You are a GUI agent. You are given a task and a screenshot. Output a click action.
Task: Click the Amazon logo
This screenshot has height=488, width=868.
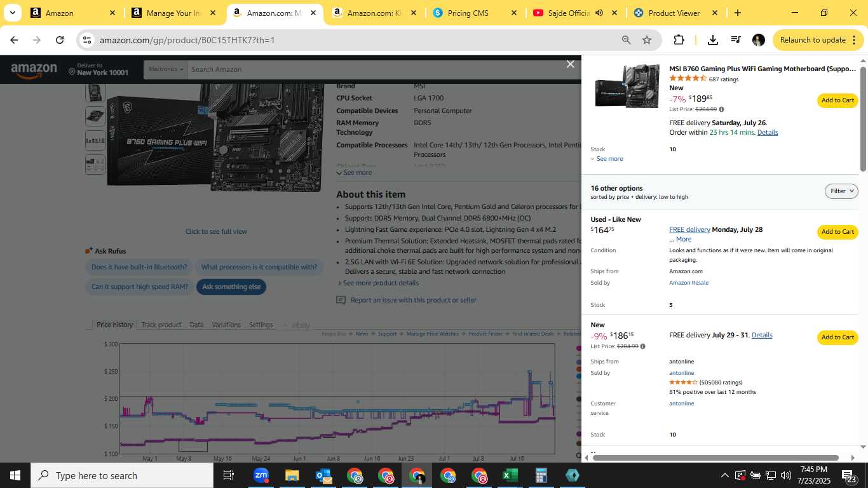click(x=34, y=70)
